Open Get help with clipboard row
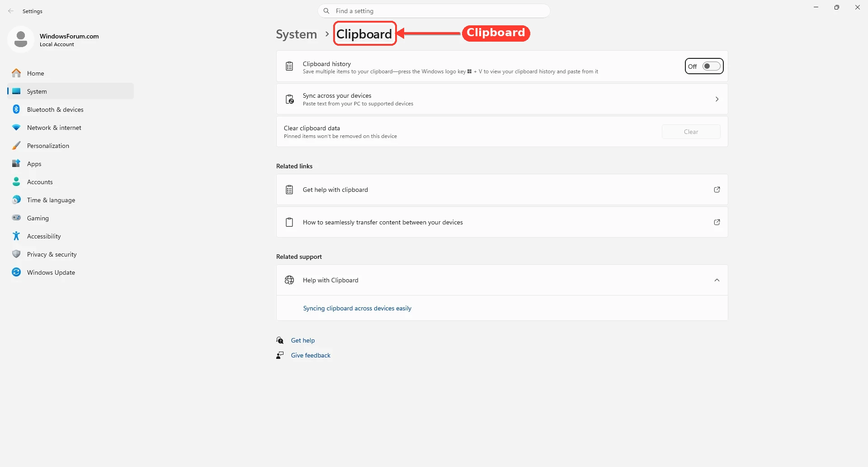The height and width of the screenshot is (467, 868). pos(502,190)
